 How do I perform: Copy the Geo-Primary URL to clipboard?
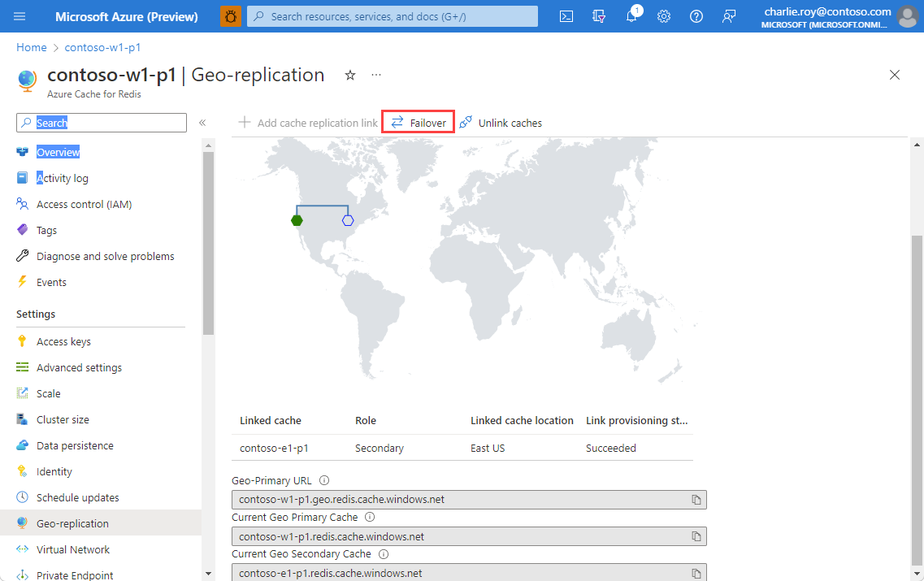pyautogui.click(x=696, y=499)
